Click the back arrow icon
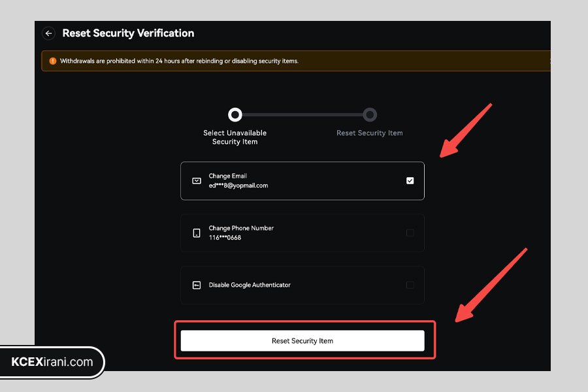Viewport: 588px width, 392px height. [x=48, y=33]
